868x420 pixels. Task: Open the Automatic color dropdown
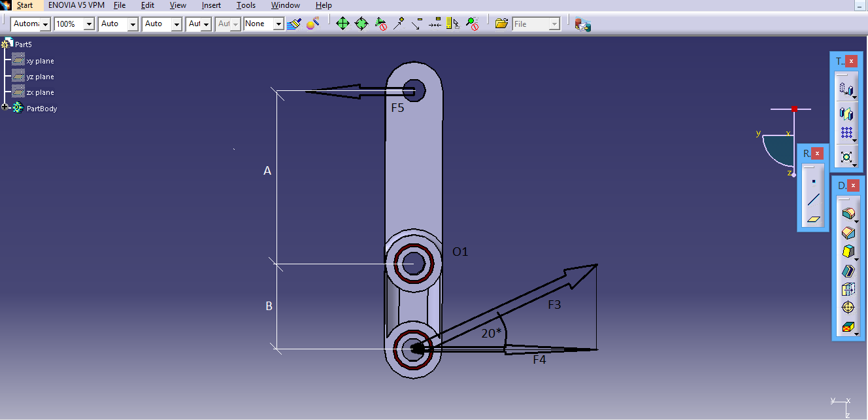31,24
